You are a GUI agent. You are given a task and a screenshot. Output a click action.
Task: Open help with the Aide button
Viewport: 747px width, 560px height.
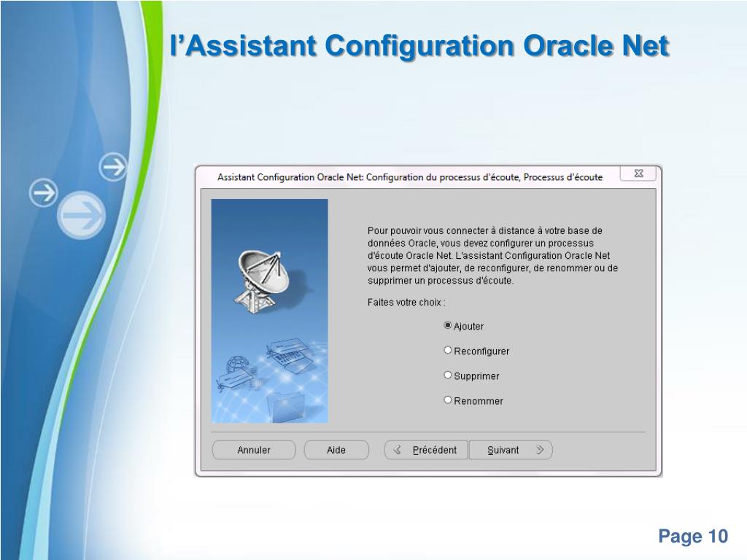[x=336, y=450]
